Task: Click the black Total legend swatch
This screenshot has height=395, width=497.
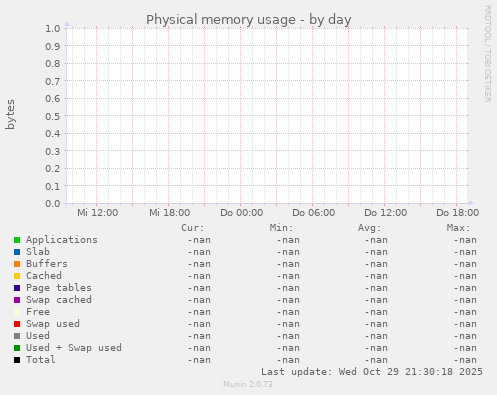Action: 17,360
